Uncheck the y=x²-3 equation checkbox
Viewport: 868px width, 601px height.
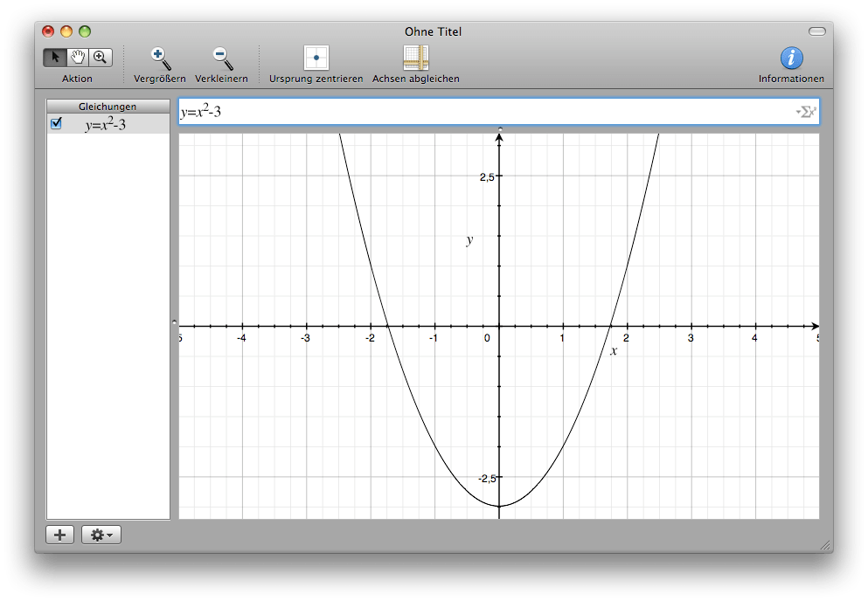56,123
